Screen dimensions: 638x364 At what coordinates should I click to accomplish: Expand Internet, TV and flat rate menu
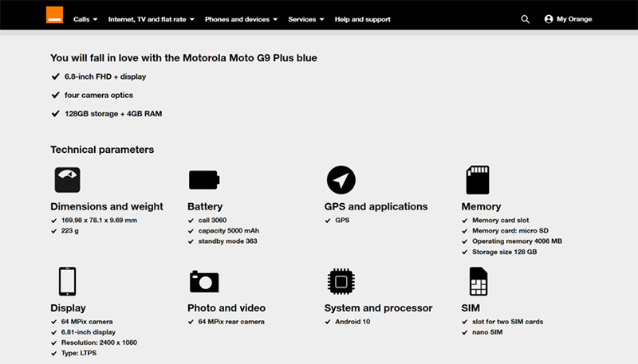(x=152, y=19)
